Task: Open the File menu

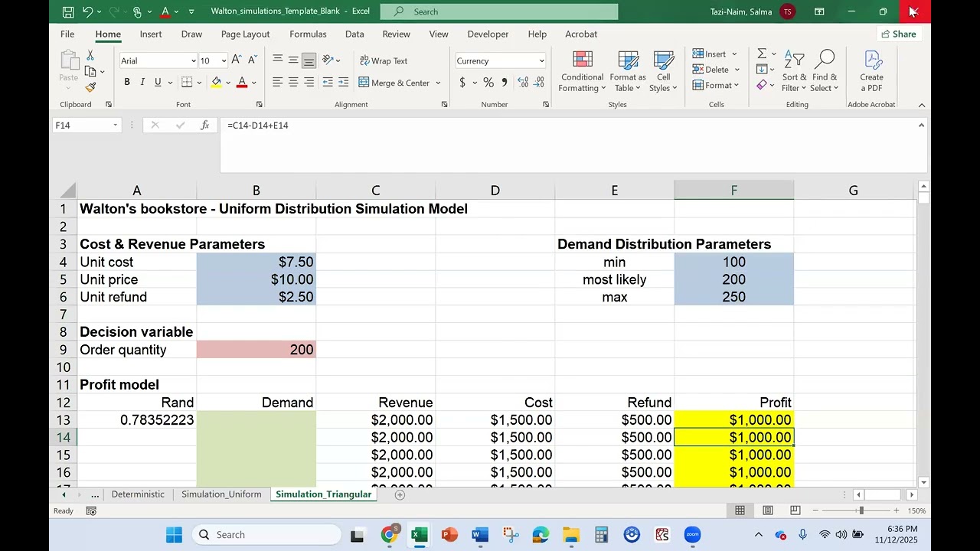Action: tap(67, 34)
